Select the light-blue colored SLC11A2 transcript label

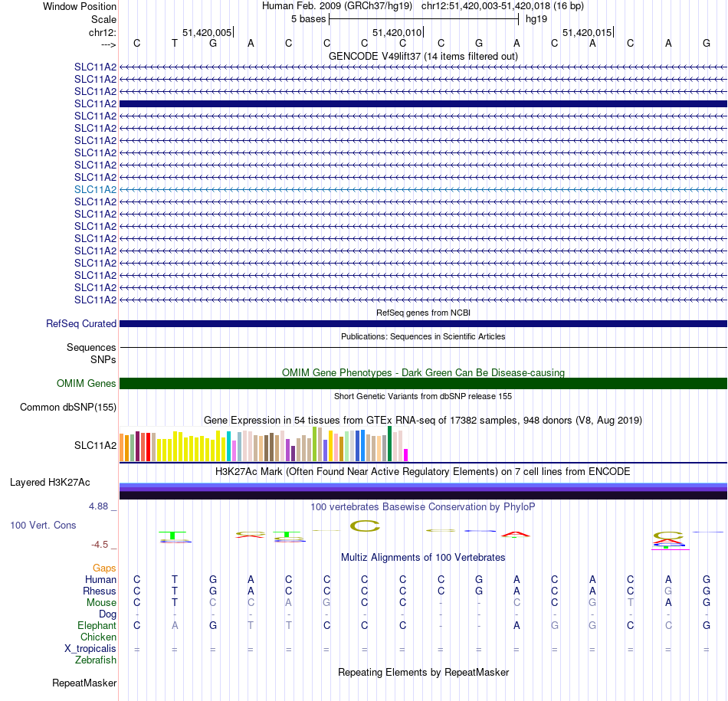point(95,189)
